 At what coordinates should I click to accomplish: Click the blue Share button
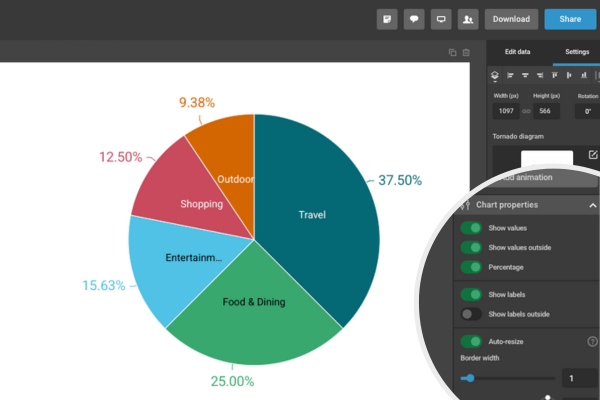click(x=570, y=19)
